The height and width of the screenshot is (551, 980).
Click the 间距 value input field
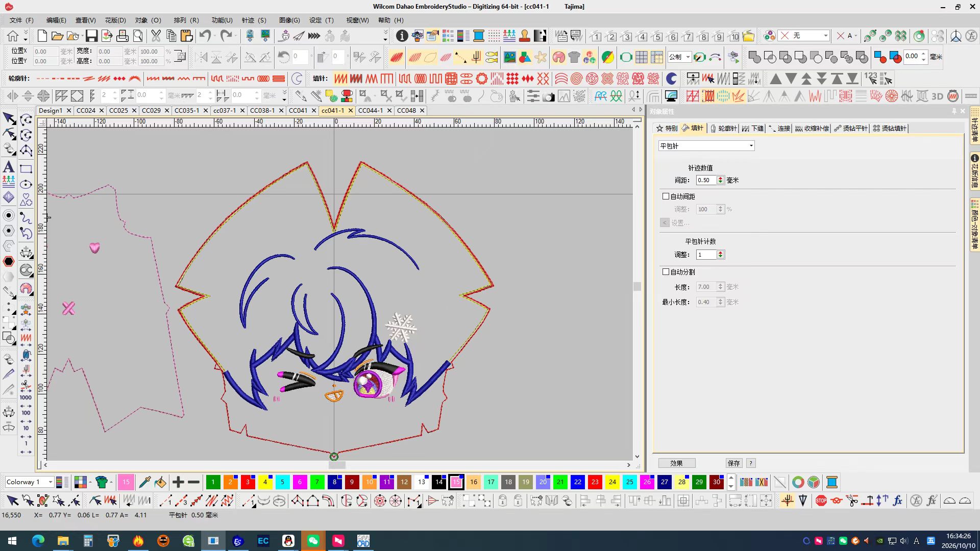point(706,180)
